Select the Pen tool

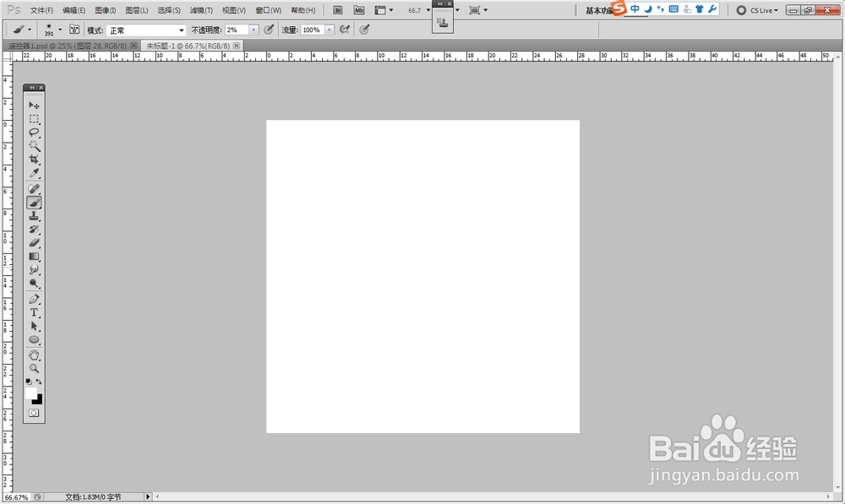click(34, 300)
